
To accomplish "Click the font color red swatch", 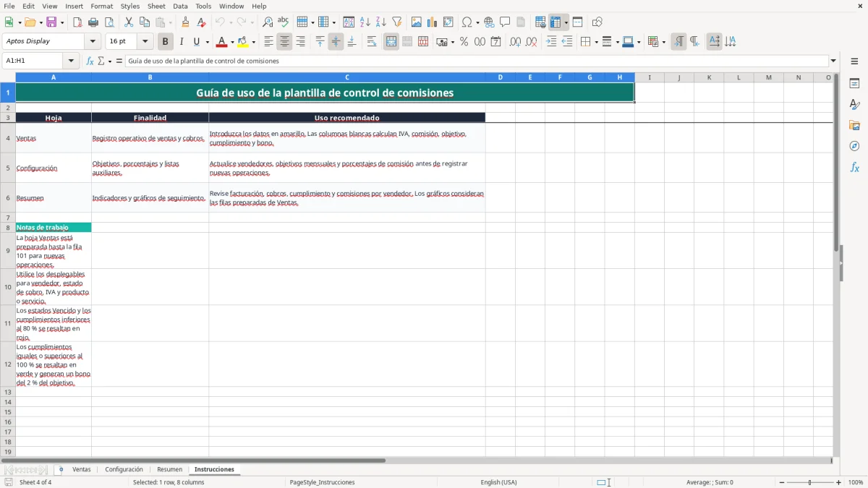I will [222, 42].
